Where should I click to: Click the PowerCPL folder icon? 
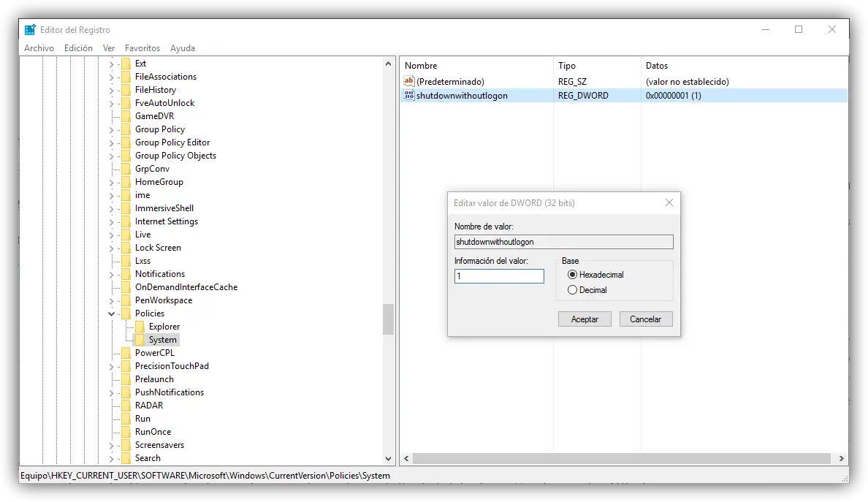(126, 353)
